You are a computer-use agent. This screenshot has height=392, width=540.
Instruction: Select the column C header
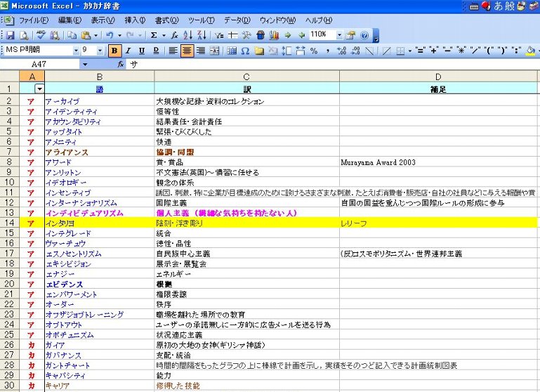click(246, 76)
